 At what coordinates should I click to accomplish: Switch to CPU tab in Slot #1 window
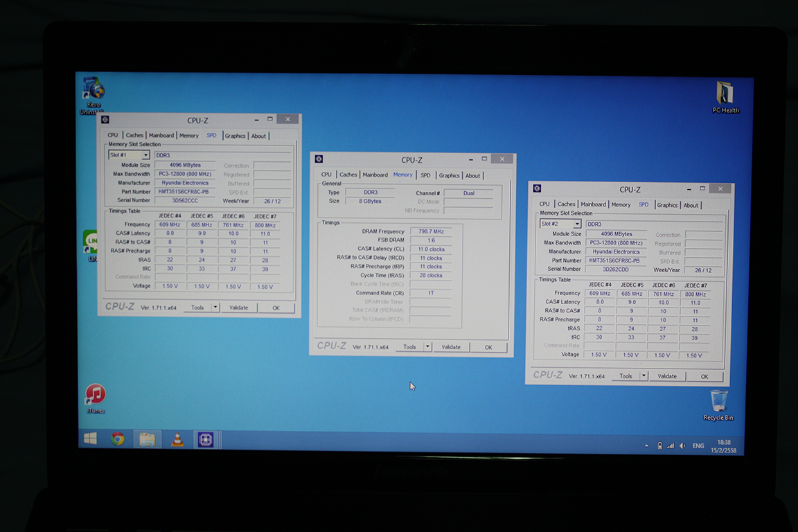pyautogui.click(x=112, y=135)
